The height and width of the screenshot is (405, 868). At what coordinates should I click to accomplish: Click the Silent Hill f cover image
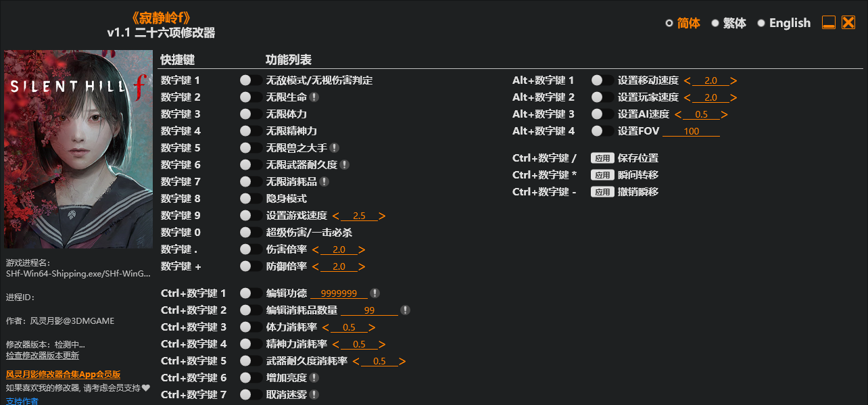(x=78, y=149)
